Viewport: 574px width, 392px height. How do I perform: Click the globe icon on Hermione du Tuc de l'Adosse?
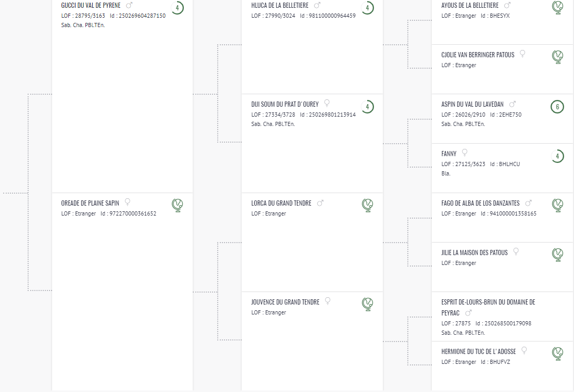pos(557,353)
